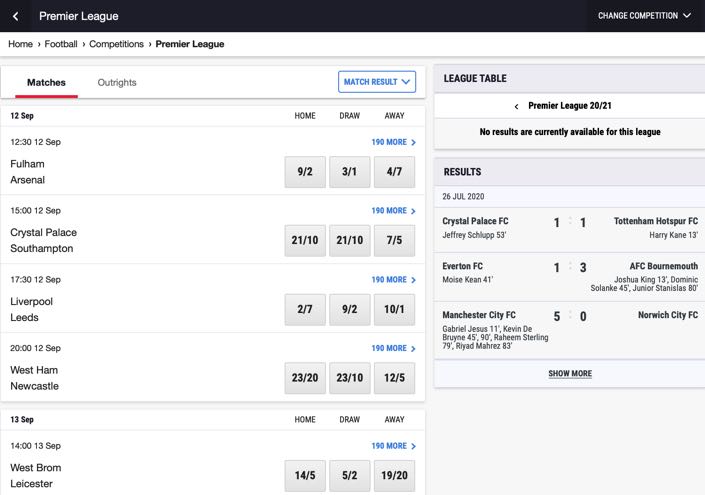Select Arsenal away win 4/7
This screenshot has width=705, height=495.
click(394, 172)
